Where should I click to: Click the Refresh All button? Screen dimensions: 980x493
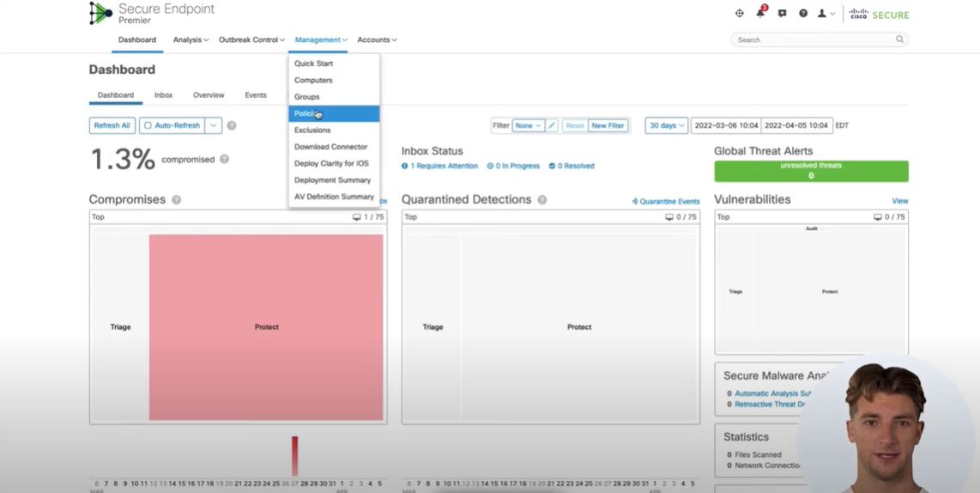pos(112,125)
